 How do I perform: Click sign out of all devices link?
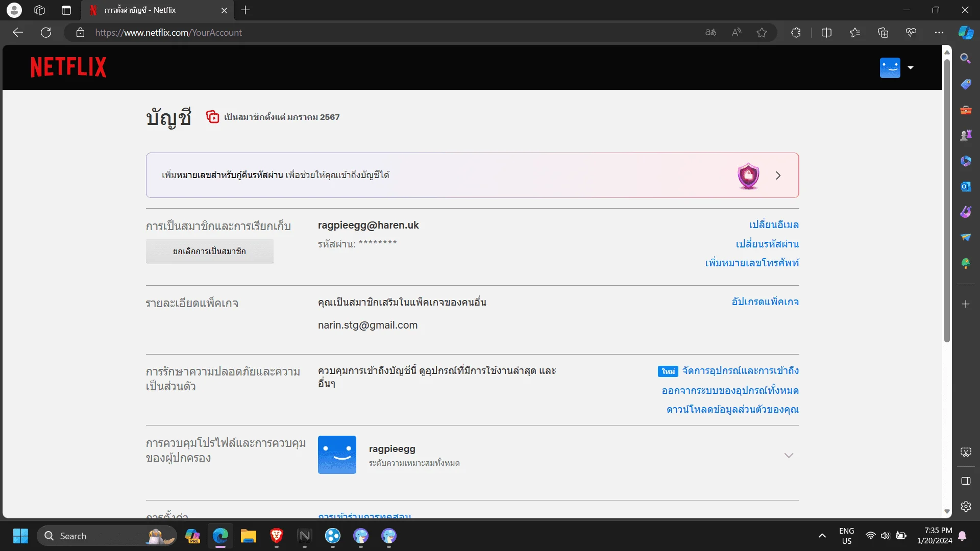click(x=730, y=390)
